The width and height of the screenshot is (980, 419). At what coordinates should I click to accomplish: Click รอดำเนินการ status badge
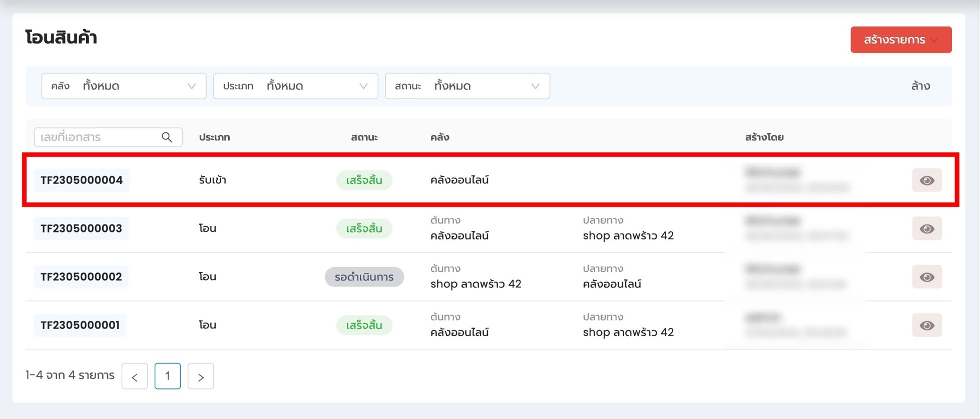tap(364, 277)
